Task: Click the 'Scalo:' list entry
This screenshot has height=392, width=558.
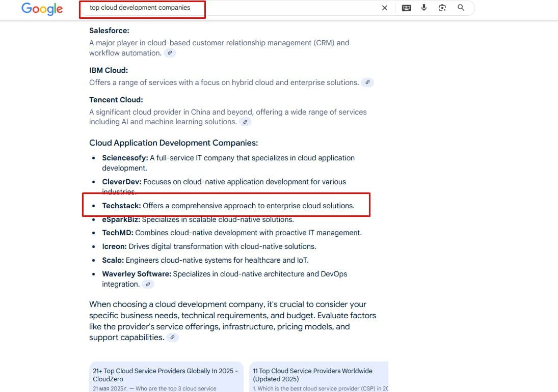Action: tap(205, 260)
